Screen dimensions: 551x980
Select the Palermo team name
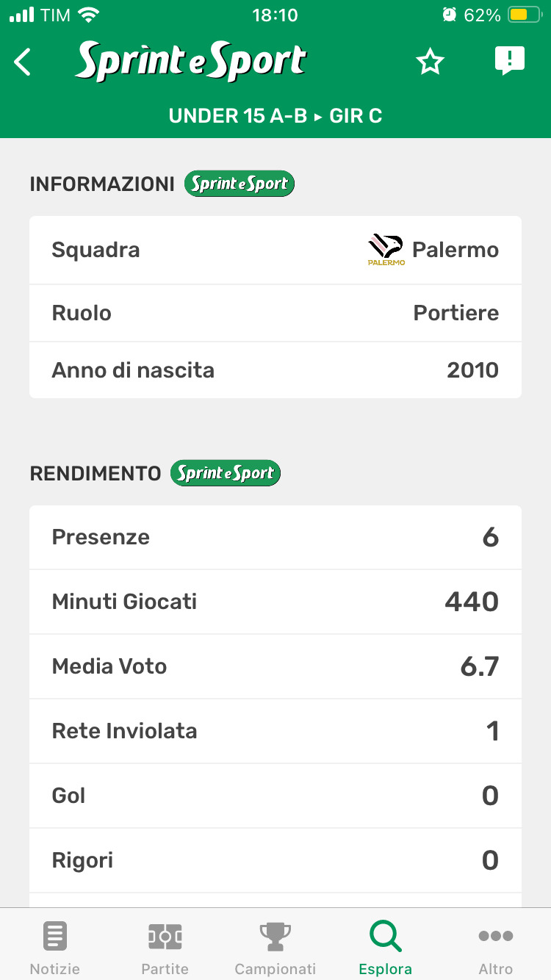coord(455,250)
